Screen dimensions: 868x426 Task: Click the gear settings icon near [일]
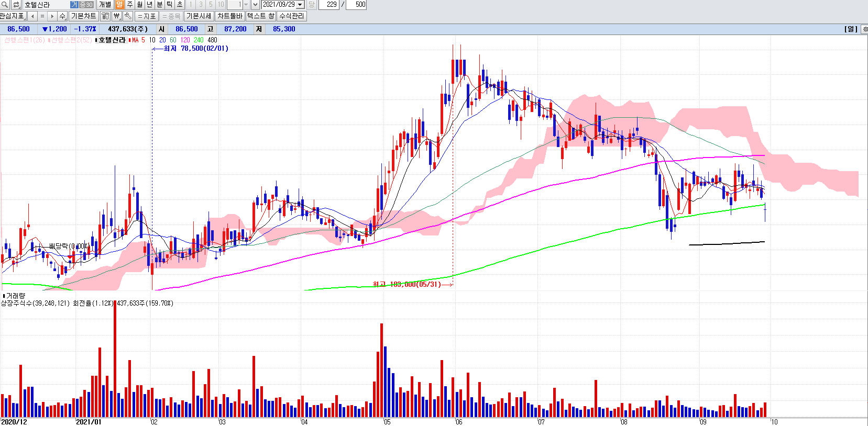point(864,29)
